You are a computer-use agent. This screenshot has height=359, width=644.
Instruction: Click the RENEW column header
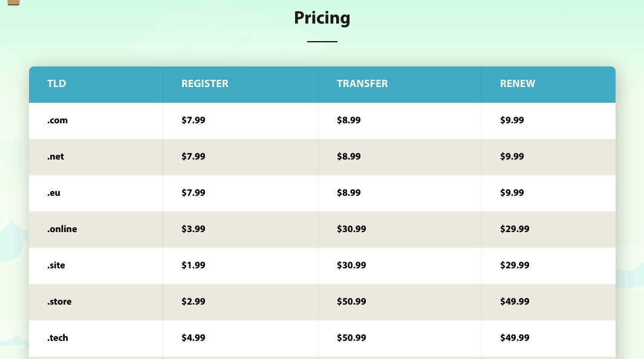tap(518, 83)
